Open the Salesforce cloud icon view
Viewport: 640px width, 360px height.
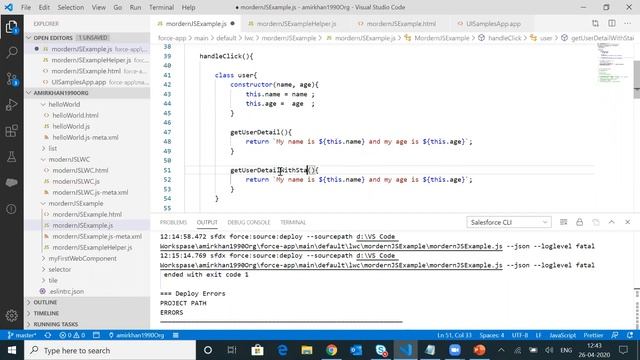tap(11, 182)
